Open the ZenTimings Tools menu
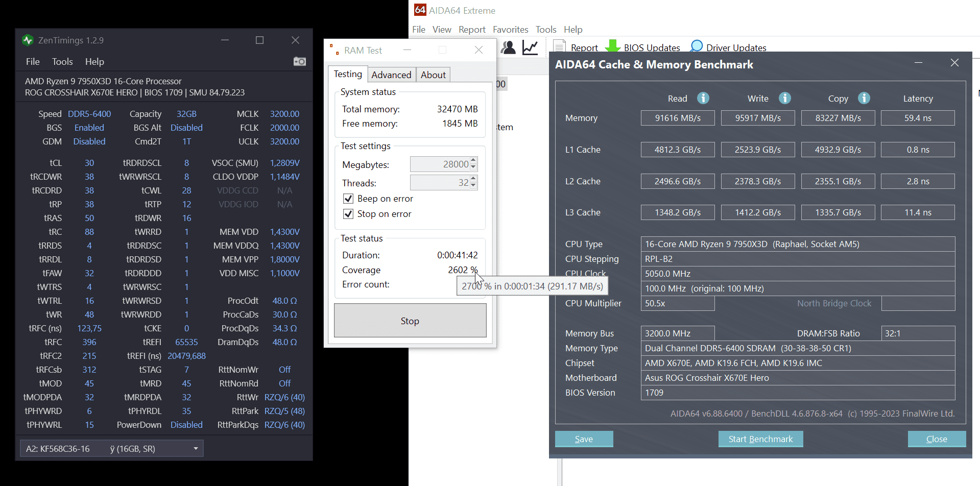Viewport: 980px width, 486px height. coord(62,62)
